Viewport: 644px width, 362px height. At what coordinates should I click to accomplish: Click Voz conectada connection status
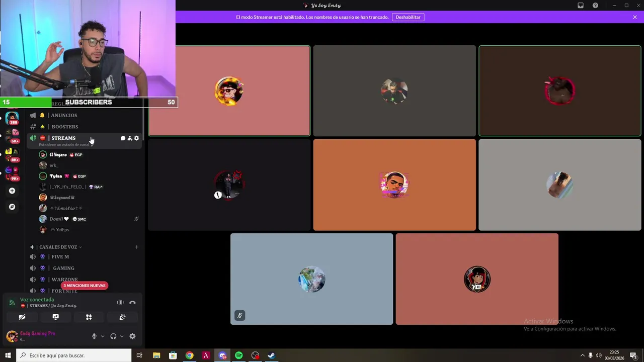(x=37, y=300)
